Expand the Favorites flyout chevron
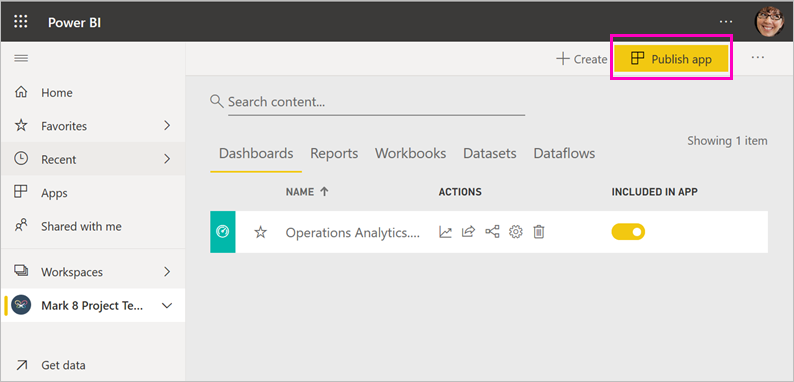The image size is (794, 382). point(167,126)
